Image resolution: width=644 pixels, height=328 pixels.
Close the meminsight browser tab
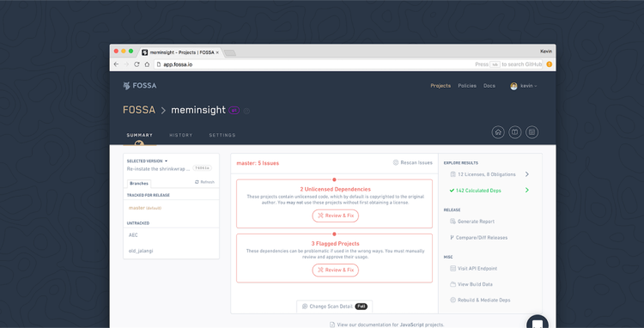point(217,52)
